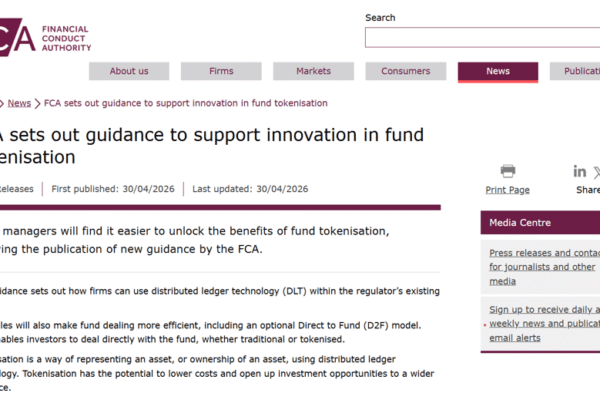Open the Firms menu
This screenshot has height=400, width=600.
click(x=221, y=71)
